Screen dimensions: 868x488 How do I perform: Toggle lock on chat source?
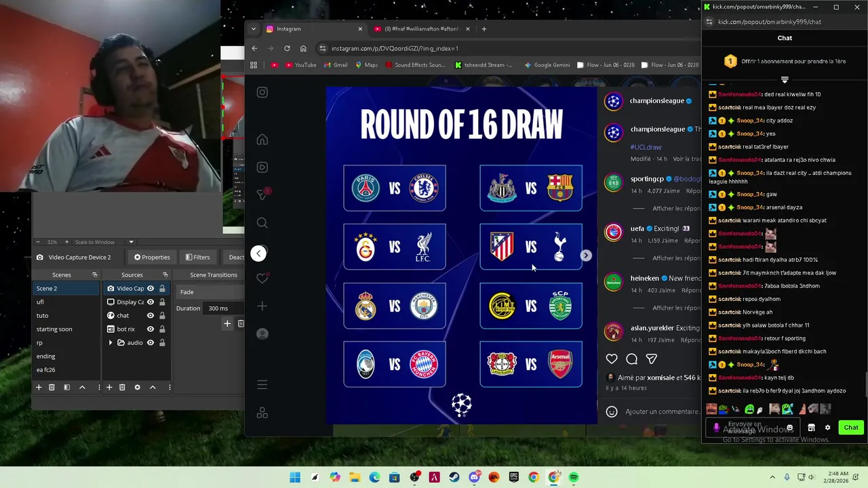[x=162, y=316]
